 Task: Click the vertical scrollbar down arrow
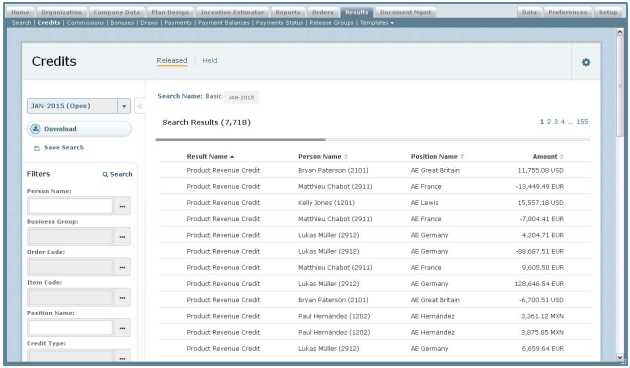pyautogui.click(x=620, y=357)
